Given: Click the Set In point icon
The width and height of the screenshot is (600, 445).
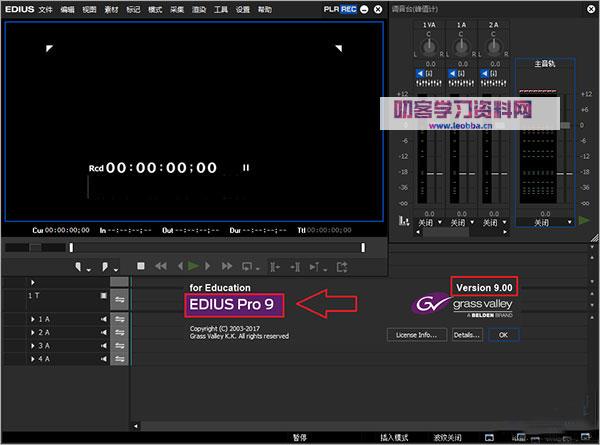Looking at the screenshot, I should [78, 267].
